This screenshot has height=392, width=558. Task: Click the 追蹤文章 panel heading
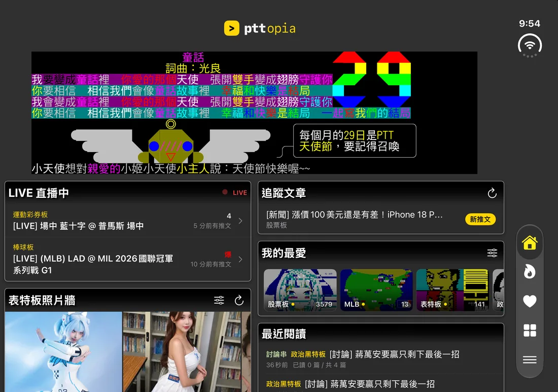click(284, 193)
